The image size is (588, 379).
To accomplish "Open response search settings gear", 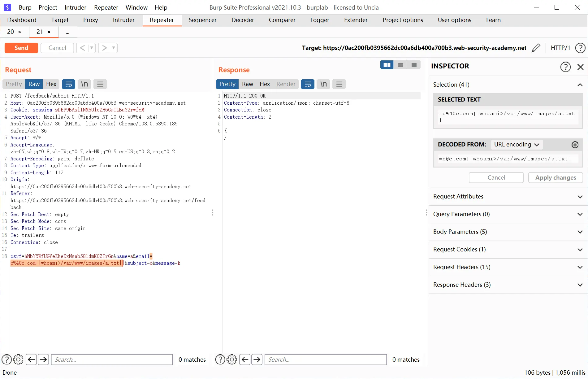I will (232, 359).
